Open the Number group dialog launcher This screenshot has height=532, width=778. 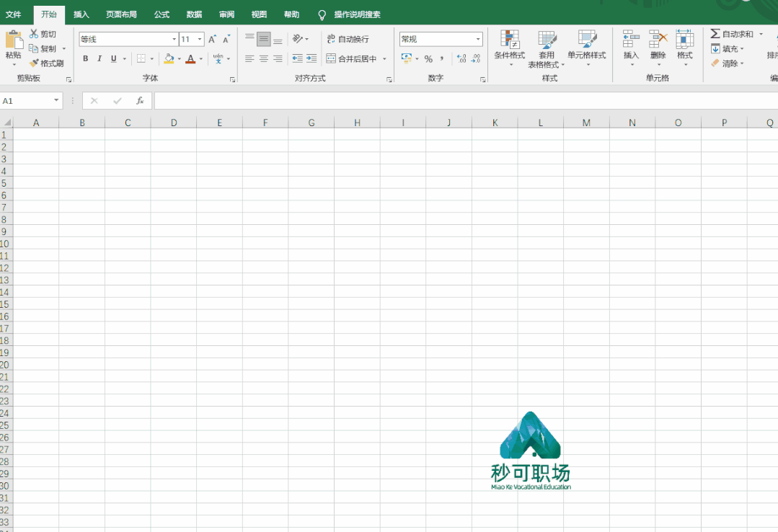point(483,79)
